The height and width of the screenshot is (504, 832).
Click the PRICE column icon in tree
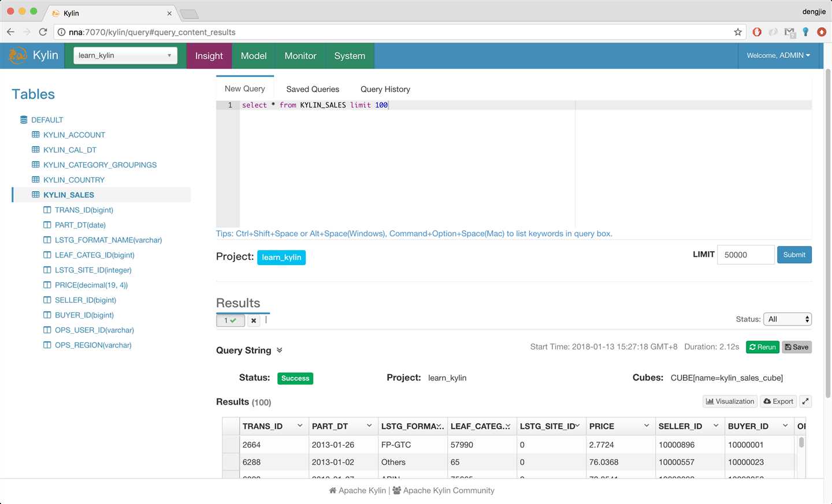[47, 285]
